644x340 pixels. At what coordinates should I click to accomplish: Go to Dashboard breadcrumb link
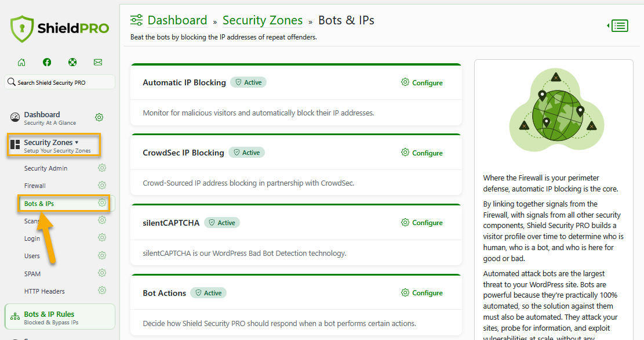click(x=177, y=20)
